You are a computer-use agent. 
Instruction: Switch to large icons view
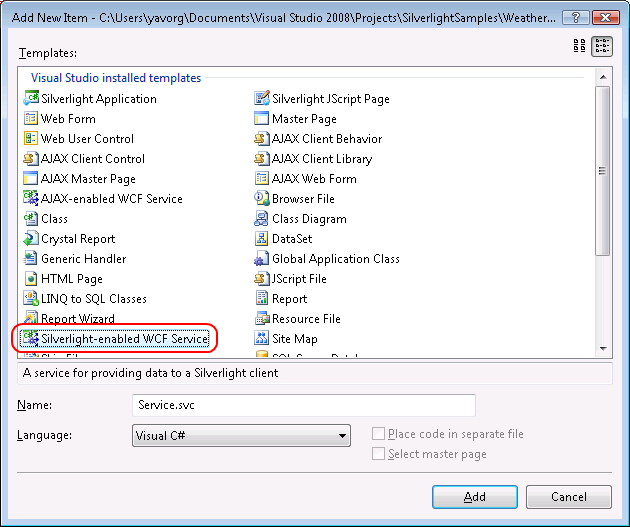[579, 46]
